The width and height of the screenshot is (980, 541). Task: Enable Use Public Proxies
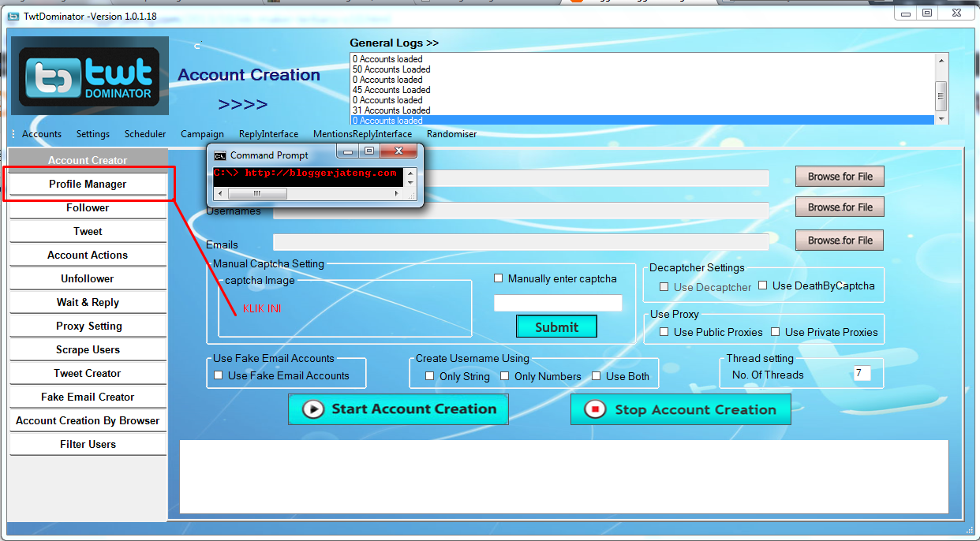point(664,332)
